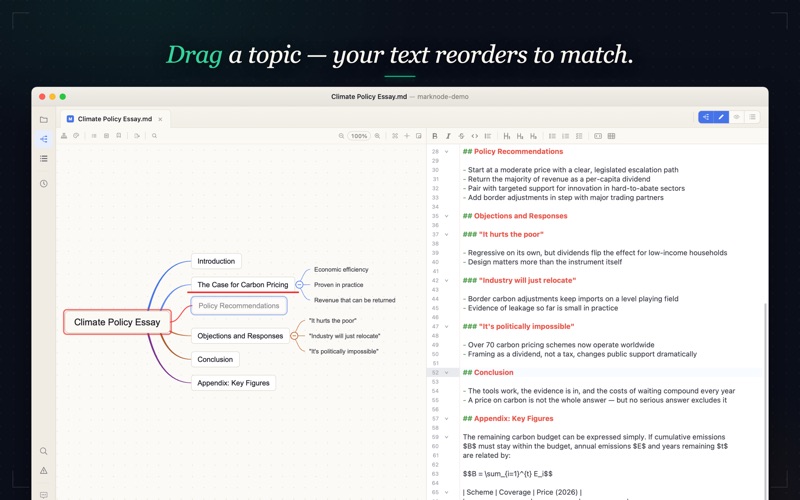The image size is (800, 500).
Task: Zoom out the mind map
Action: [341, 136]
